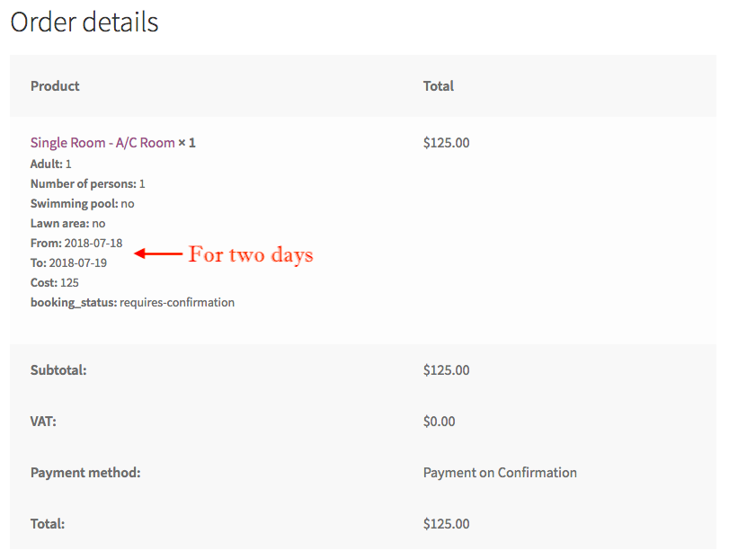Select the Product column header
The width and height of the screenshot is (729, 560).
click(x=55, y=86)
